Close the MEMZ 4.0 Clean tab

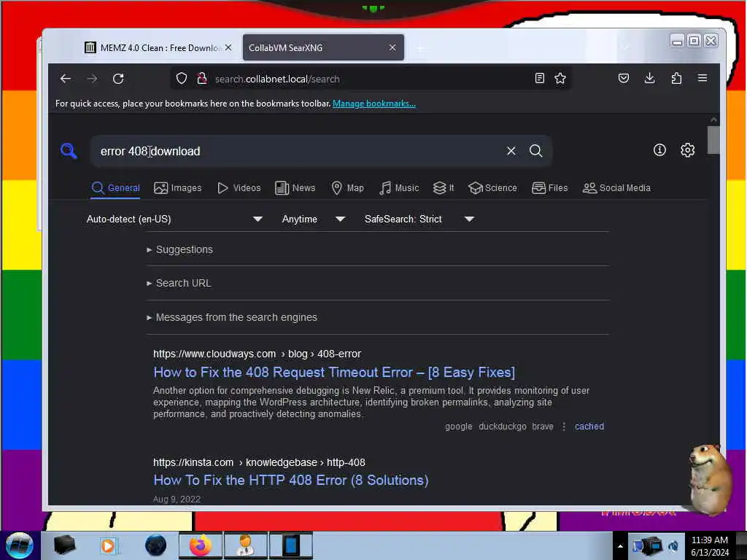click(x=228, y=47)
